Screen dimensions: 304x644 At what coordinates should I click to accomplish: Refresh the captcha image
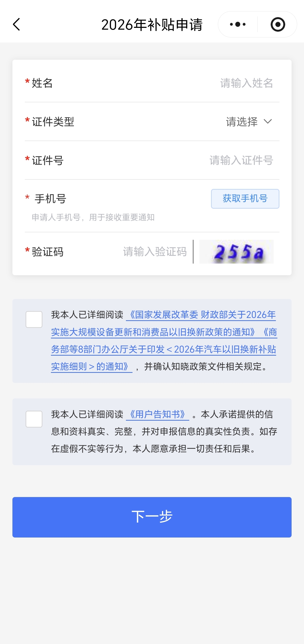pos(236,252)
